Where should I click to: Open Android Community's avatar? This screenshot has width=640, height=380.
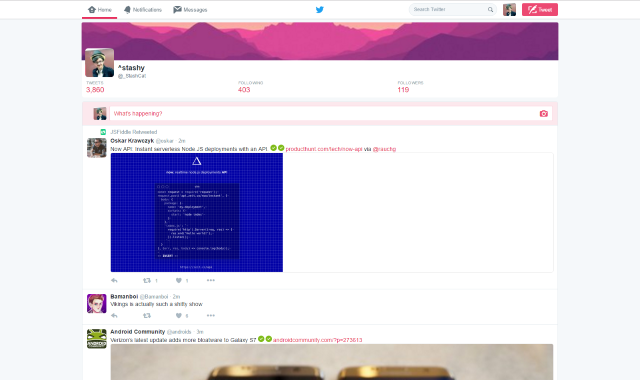click(x=97, y=339)
